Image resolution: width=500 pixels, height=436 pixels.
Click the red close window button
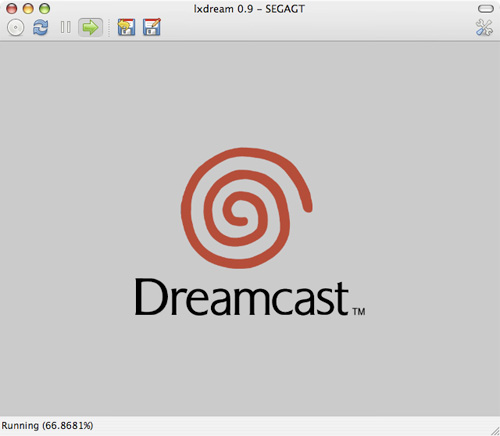(12, 8)
